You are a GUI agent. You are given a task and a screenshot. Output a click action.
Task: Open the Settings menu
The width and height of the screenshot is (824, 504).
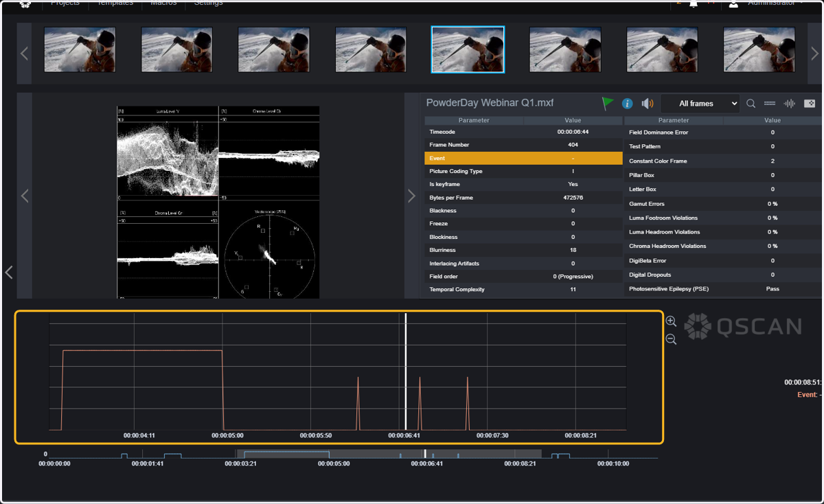208,3
